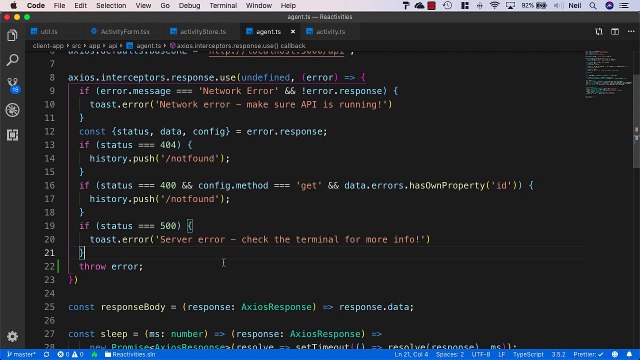The image size is (640, 360).
Task: Click line number 19 in gutter
Action: 49,226
